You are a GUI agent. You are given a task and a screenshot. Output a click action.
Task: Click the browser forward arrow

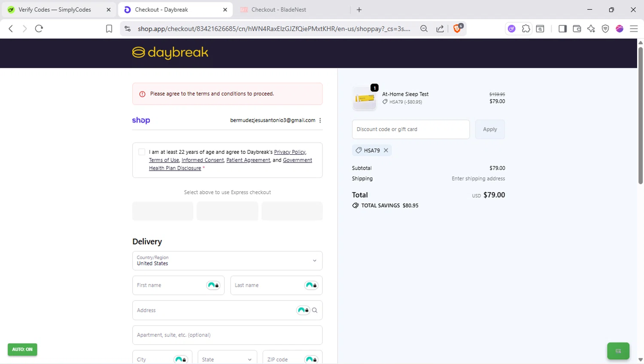point(24,29)
